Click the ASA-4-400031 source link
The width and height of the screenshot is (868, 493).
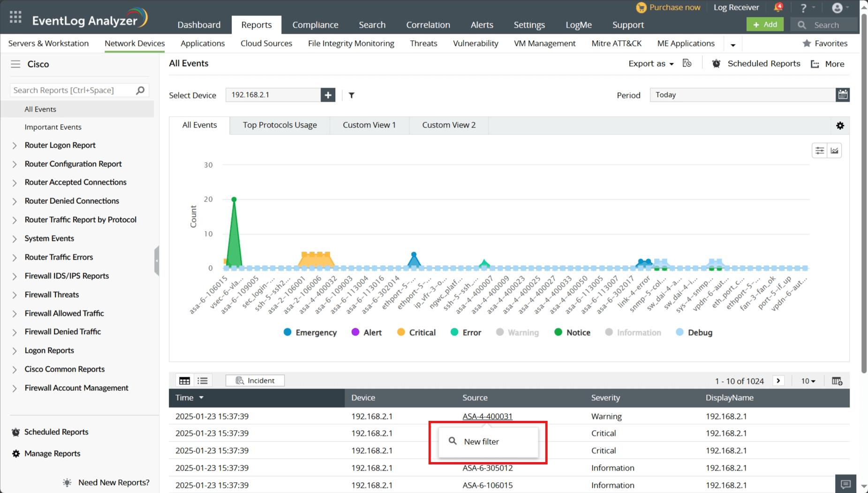point(487,416)
